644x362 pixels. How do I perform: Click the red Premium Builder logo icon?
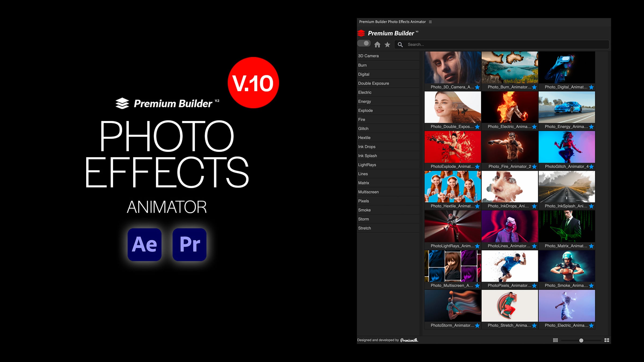361,33
